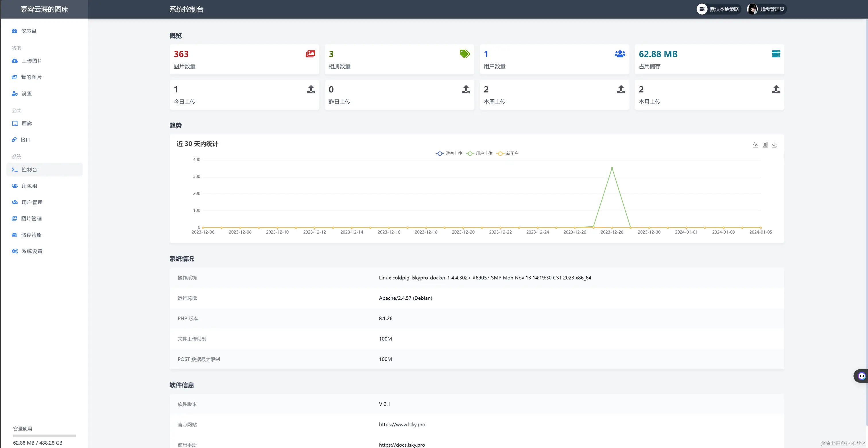Click the album count tag icon
Screen dimensions: 868x448
click(x=465, y=54)
